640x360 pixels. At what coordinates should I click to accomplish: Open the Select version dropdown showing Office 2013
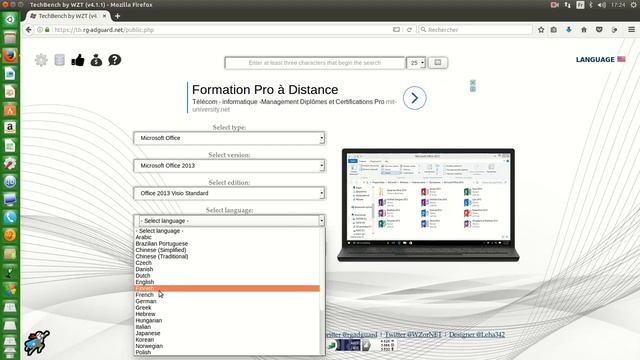pos(229,166)
